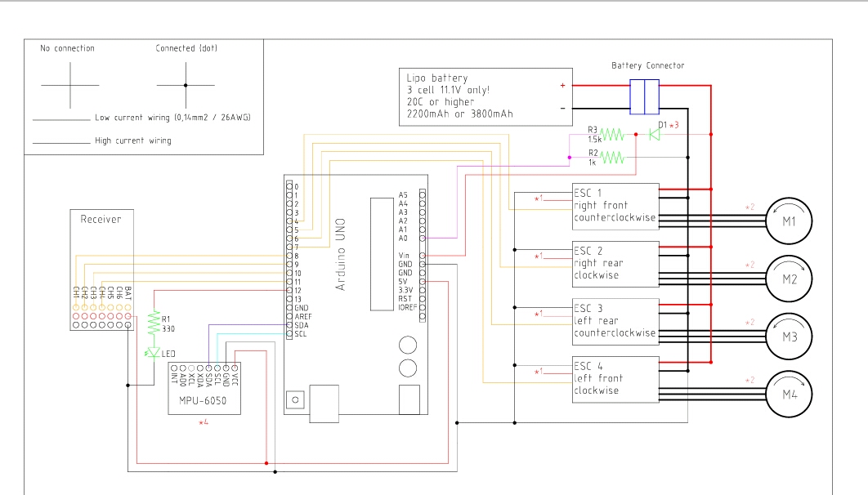
Task: Click the 'High current wiring' legend text
Action: [133, 140]
